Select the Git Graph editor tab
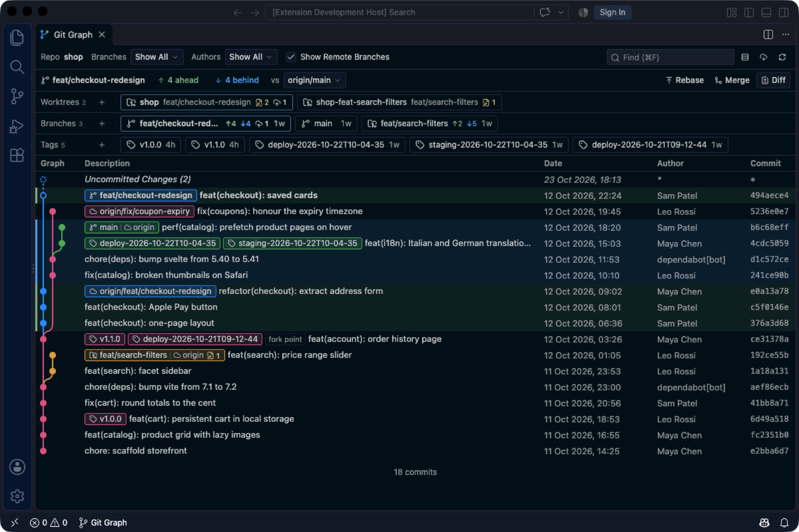Image resolution: width=799 pixels, height=532 pixels. [x=73, y=34]
